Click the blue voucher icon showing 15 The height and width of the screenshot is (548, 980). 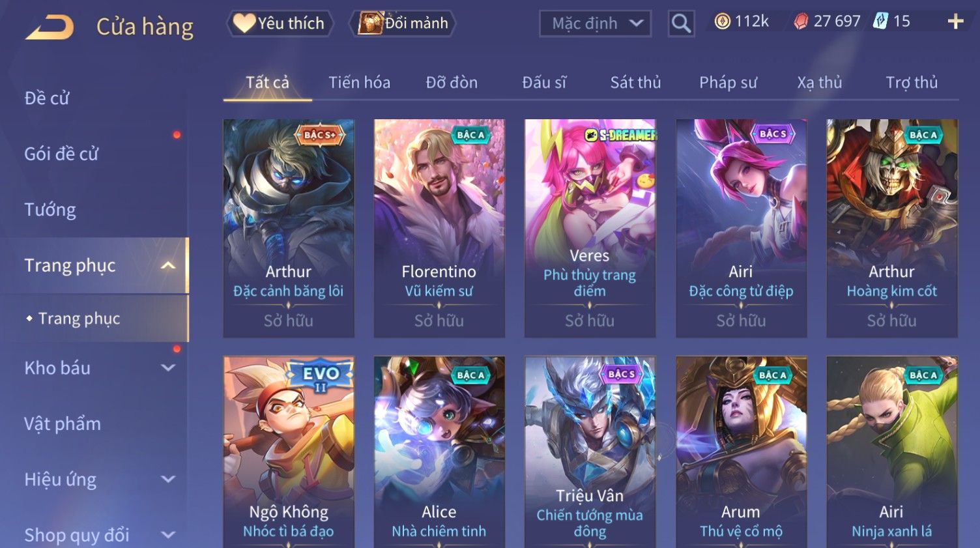click(880, 22)
